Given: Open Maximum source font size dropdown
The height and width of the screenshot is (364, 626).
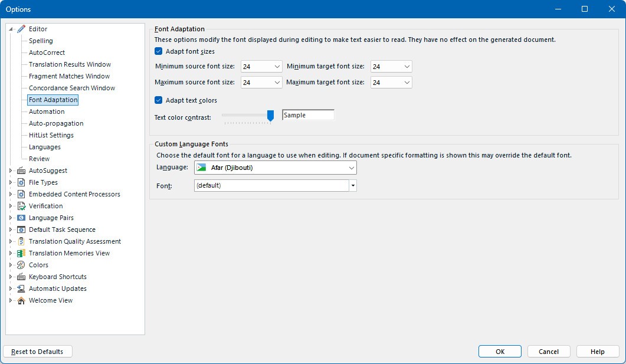Looking at the screenshot, I should (261, 83).
